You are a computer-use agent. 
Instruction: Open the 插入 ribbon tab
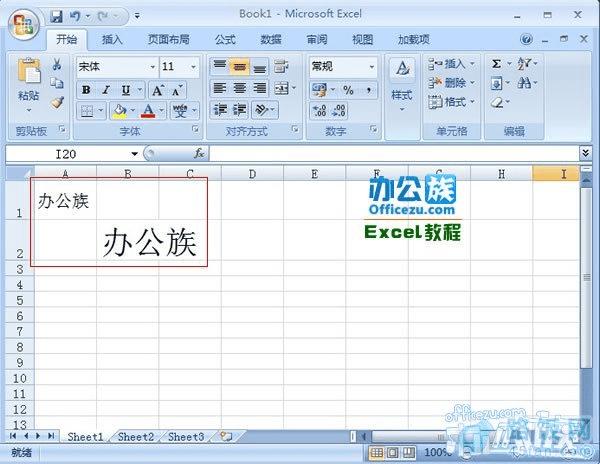click(112, 39)
